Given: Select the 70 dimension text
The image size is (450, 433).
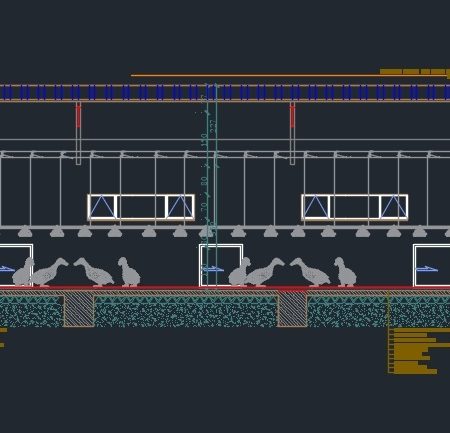Looking at the screenshot, I should pos(204,206).
